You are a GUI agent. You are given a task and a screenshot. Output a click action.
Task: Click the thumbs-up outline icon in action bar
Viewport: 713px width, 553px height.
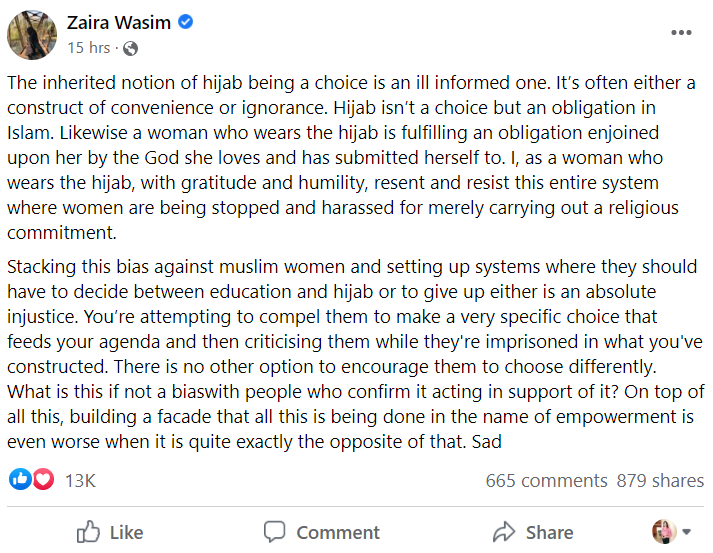(89, 532)
